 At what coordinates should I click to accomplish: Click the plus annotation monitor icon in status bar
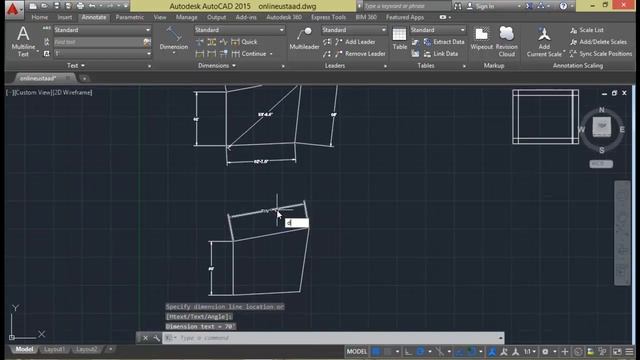565,351
